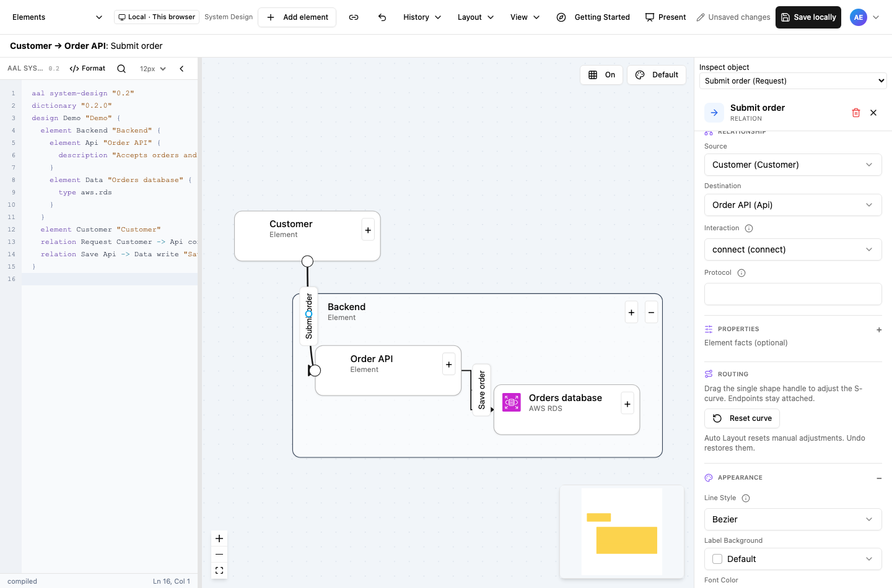
Task: Open the Source Customer dropdown
Action: pos(793,165)
